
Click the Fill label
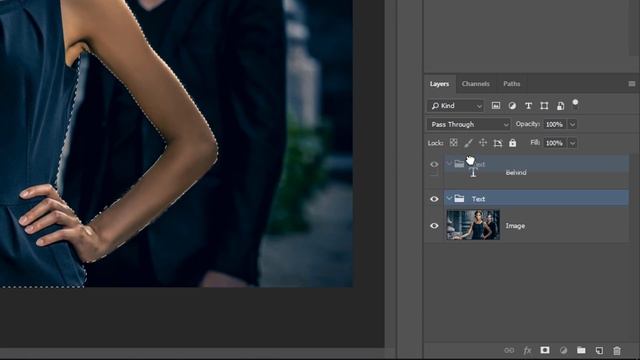(x=535, y=142)
